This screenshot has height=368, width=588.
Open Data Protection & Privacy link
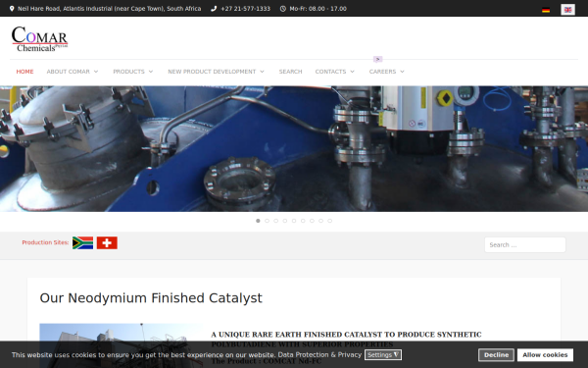pos(319,355)
